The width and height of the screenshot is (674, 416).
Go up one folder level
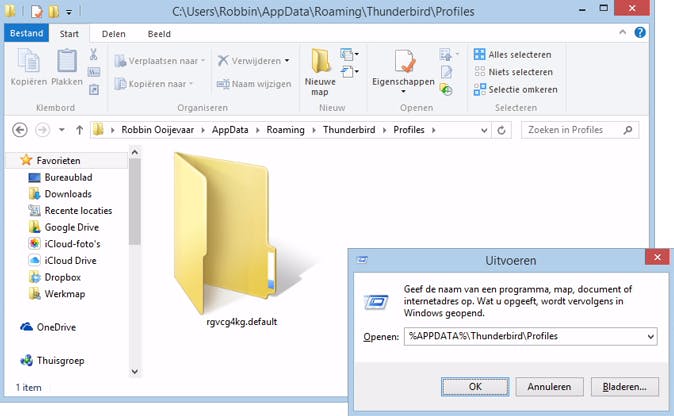(x=79, y=130)
